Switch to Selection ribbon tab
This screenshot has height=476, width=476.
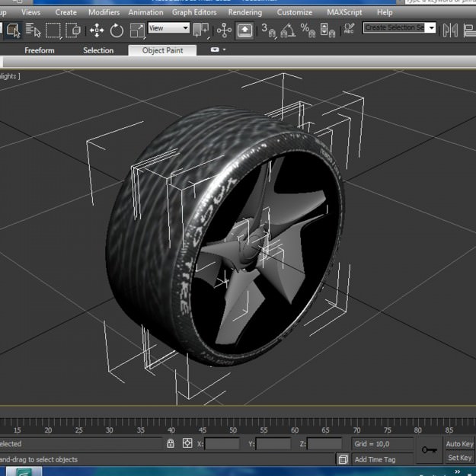[98, 50]
